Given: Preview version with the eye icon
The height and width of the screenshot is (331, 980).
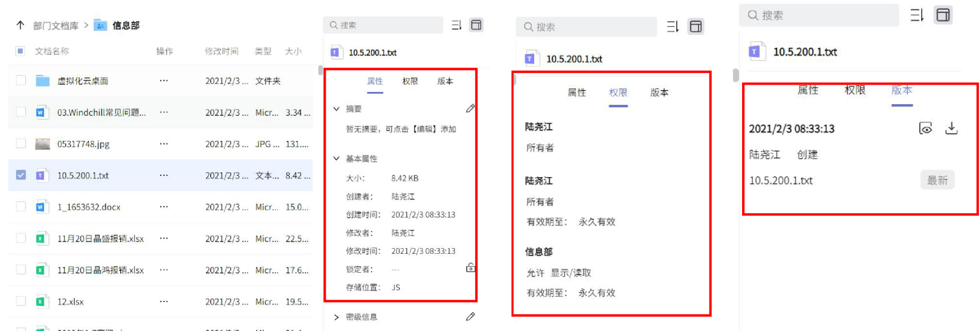Looking at the screenshot, I should tap(925, 128).
